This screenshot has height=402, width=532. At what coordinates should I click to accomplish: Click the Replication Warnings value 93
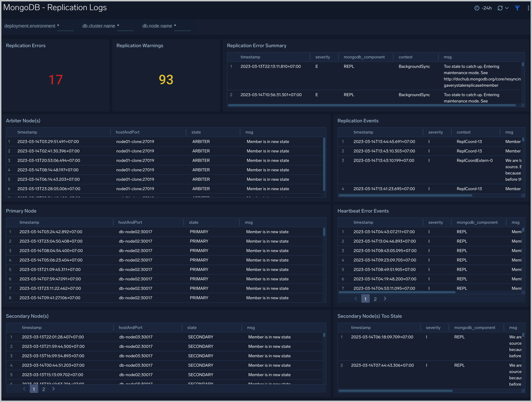[x=166, y=80]
